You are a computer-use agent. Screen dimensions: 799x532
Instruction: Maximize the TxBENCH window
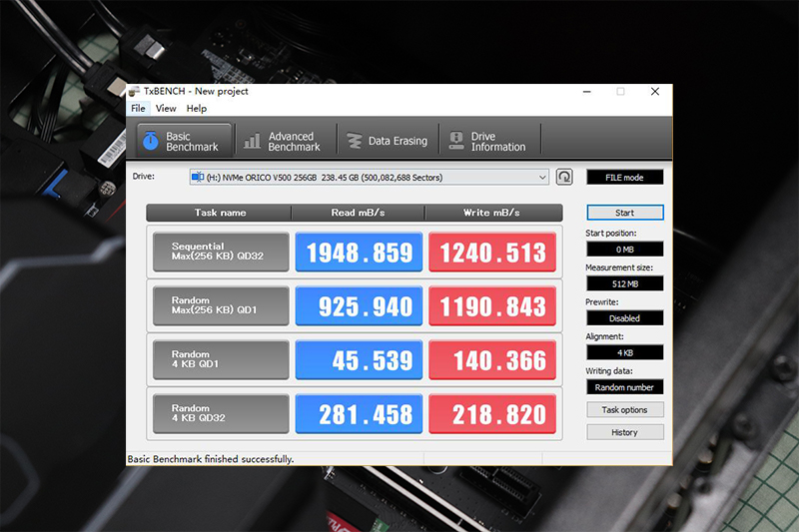(620, 92)
